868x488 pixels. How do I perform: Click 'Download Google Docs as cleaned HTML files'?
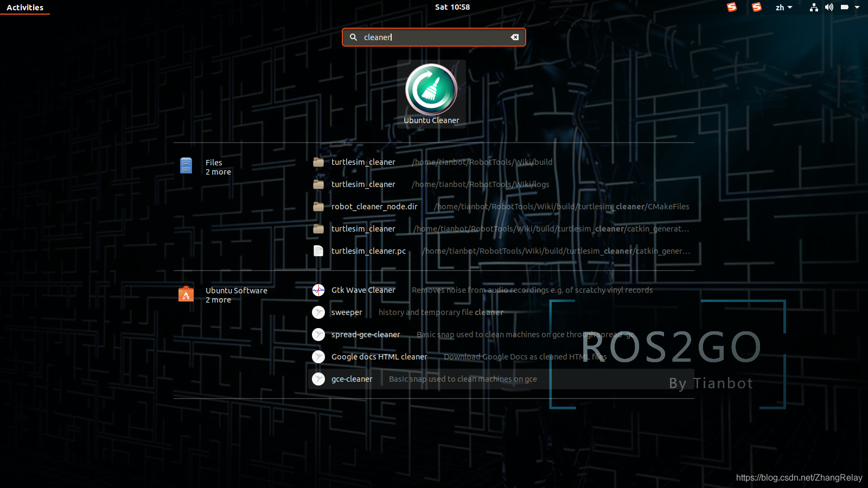[x=525, y=357]
